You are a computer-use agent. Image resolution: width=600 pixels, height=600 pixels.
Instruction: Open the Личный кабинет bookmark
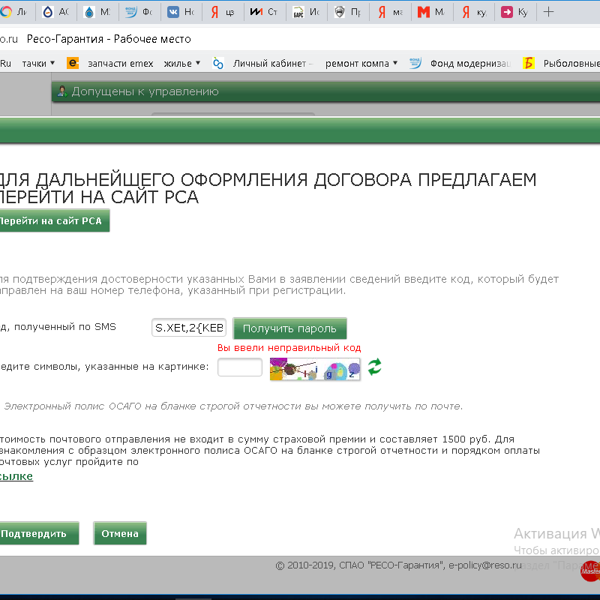(269, 63)
